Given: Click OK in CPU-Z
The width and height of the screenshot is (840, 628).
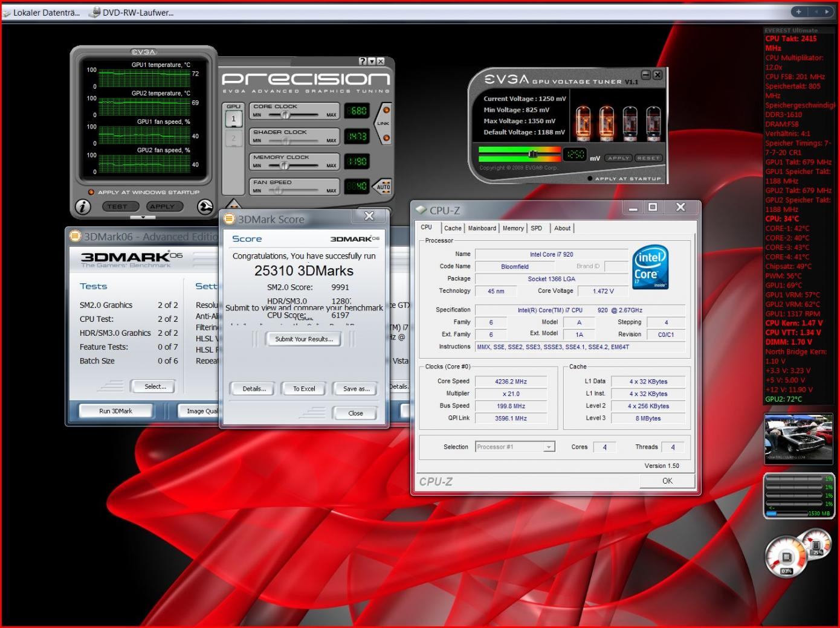Looking at the screenshot, I should pos(667,481).
